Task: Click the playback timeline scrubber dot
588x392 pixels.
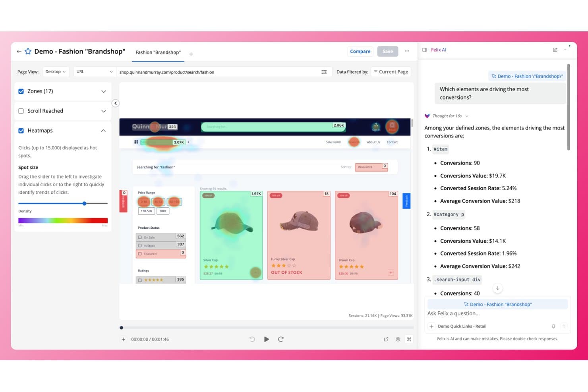Action: point(122,328)
